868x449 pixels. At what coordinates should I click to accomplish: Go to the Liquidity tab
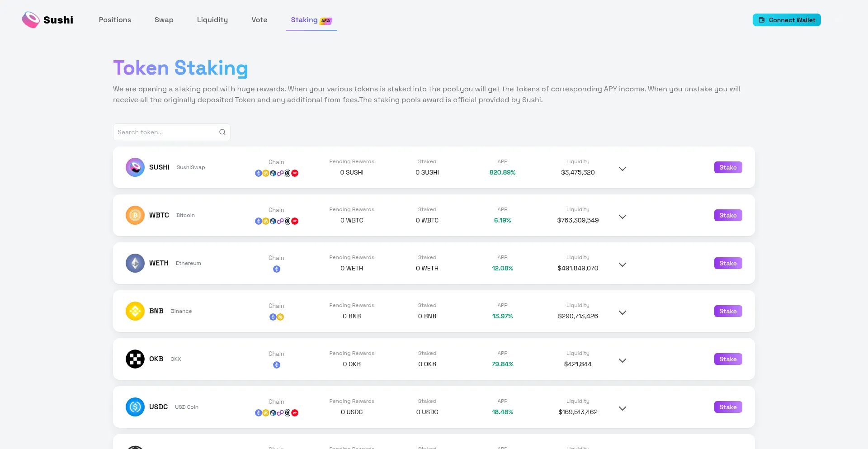pyautogui.click(x=212, y=20)
